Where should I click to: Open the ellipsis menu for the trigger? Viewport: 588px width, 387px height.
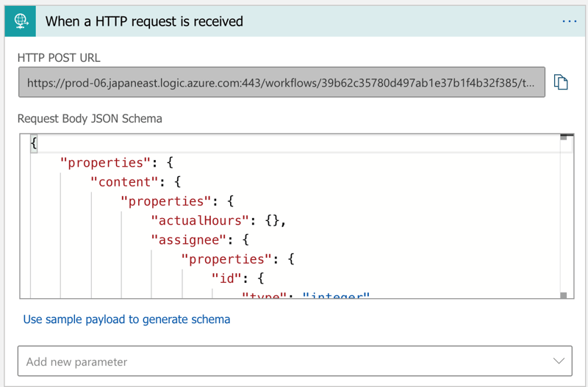pyautogui.click(x=569, y=21)
